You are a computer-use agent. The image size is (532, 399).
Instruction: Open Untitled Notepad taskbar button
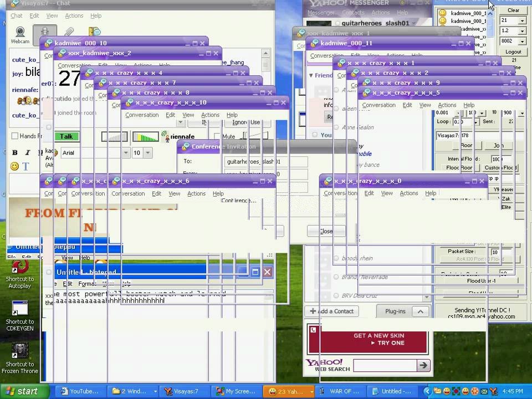click(x=392, y=391)
